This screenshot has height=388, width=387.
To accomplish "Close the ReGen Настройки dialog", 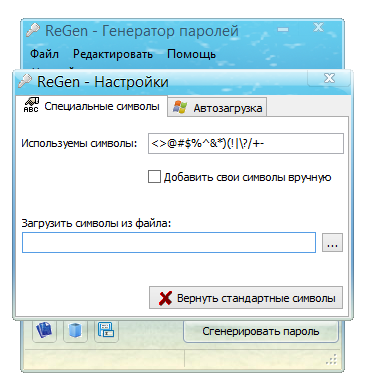I will 329,78.
